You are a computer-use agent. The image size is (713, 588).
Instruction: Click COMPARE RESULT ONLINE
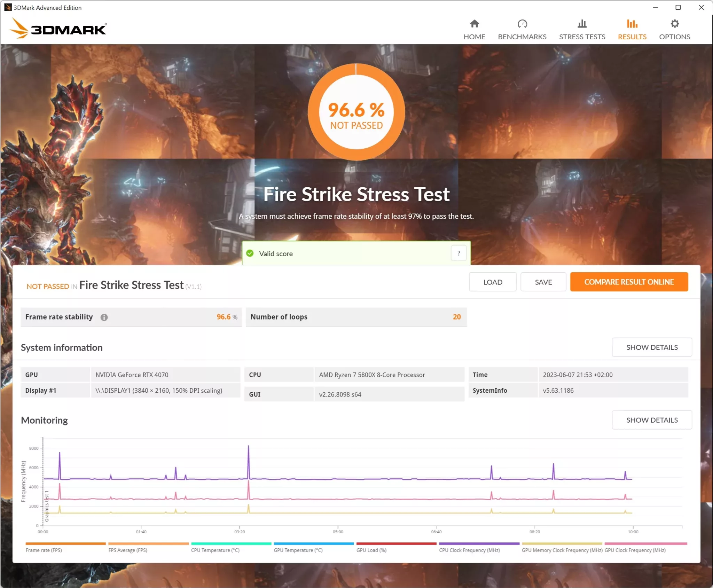(x=629, y=282)
